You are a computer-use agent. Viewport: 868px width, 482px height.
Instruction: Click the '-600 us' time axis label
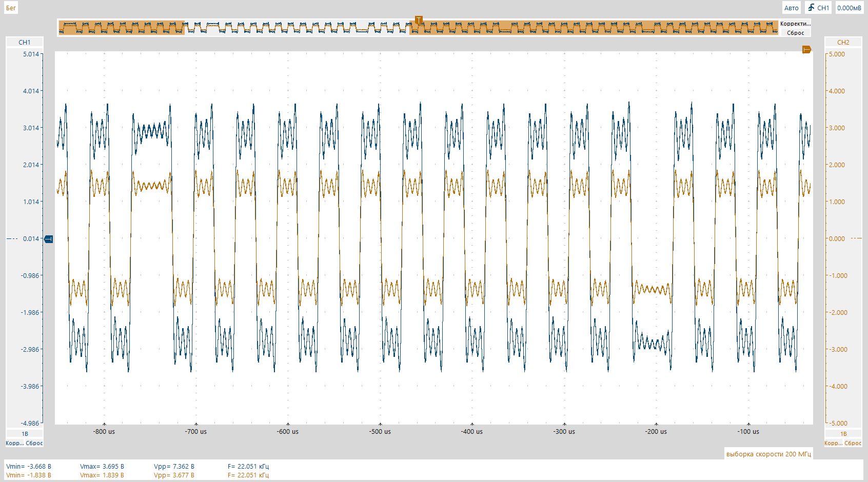pyautogui.click(x=288, y=432)
